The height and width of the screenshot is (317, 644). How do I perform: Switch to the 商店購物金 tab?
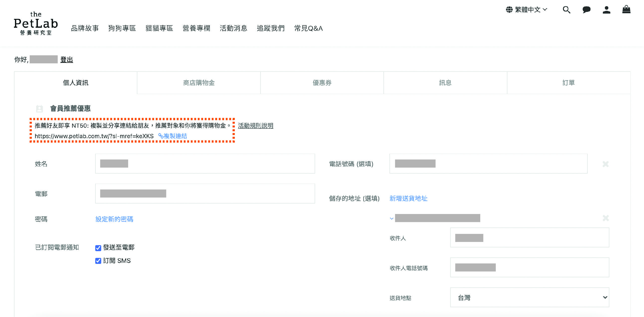(199, 83)
